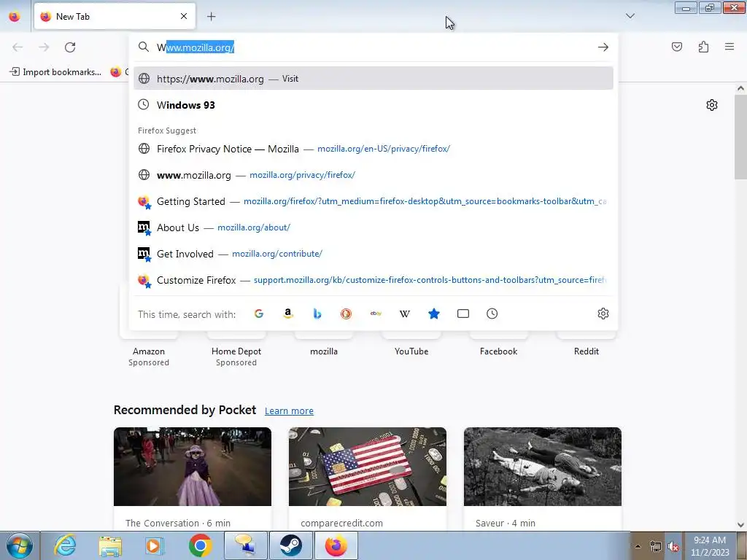Search this time with DuckDuckGo

(347, 314)
